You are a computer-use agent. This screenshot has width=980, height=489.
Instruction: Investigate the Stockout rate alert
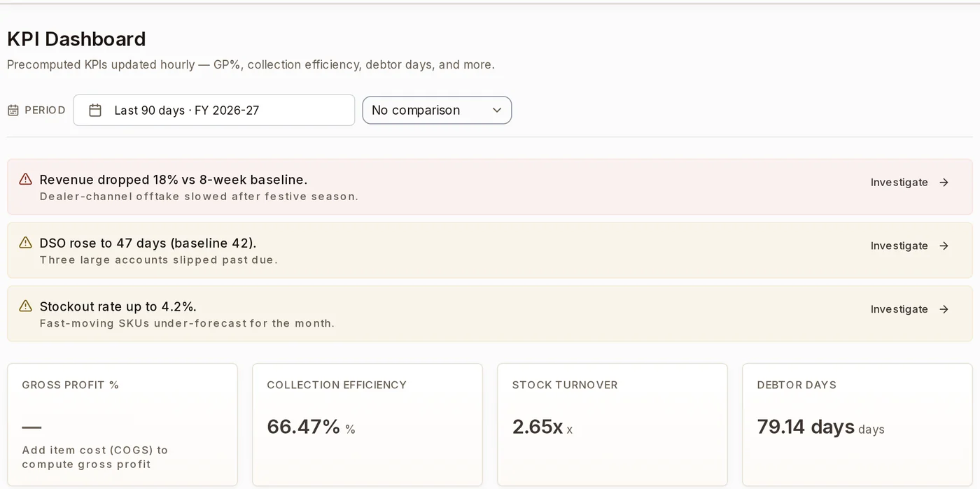pos(909,309)
